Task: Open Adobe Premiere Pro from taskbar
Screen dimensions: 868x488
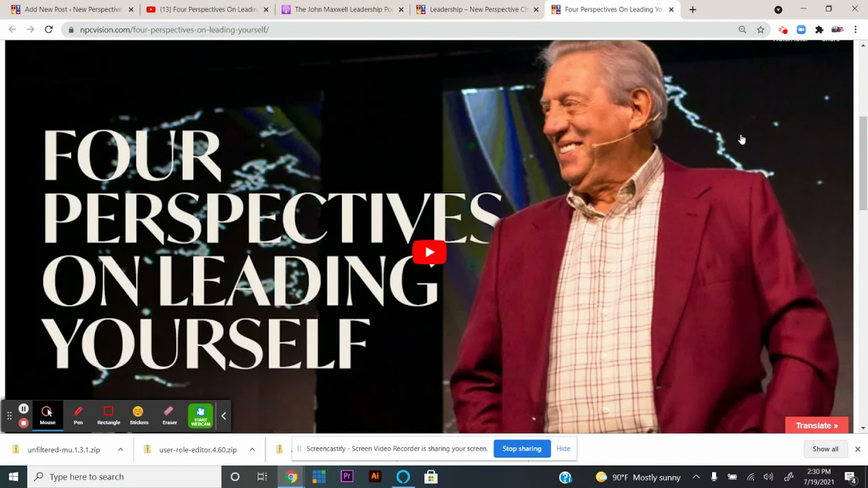Action: [347, 476]
